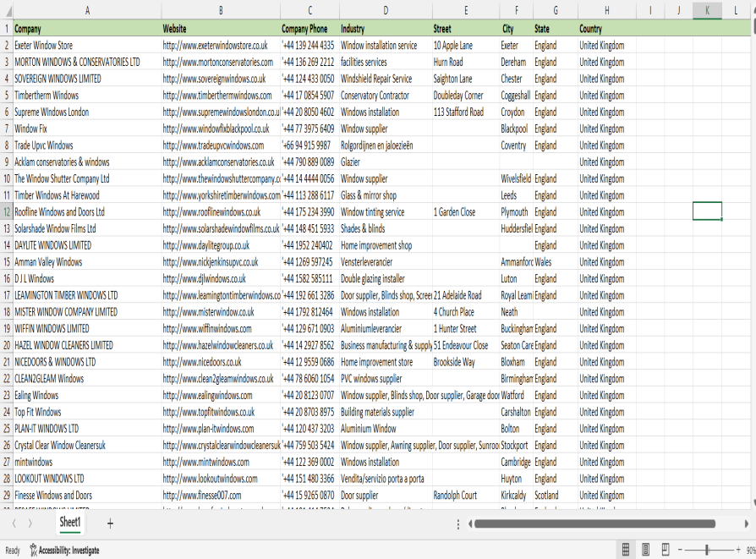The image size is (756, 559).
Task: Select the Sheet1 tab
Action: point(70,523)
